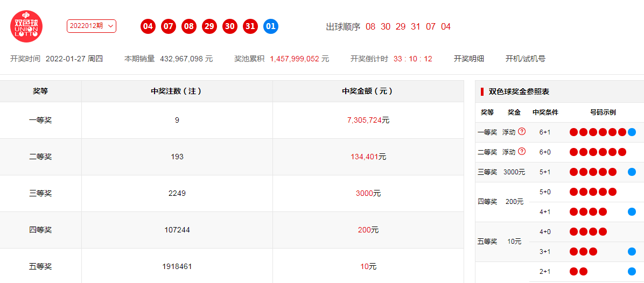Screen dimensions: 644x283
Task: Click fourth prize winner count 107244
Action: 177,230
